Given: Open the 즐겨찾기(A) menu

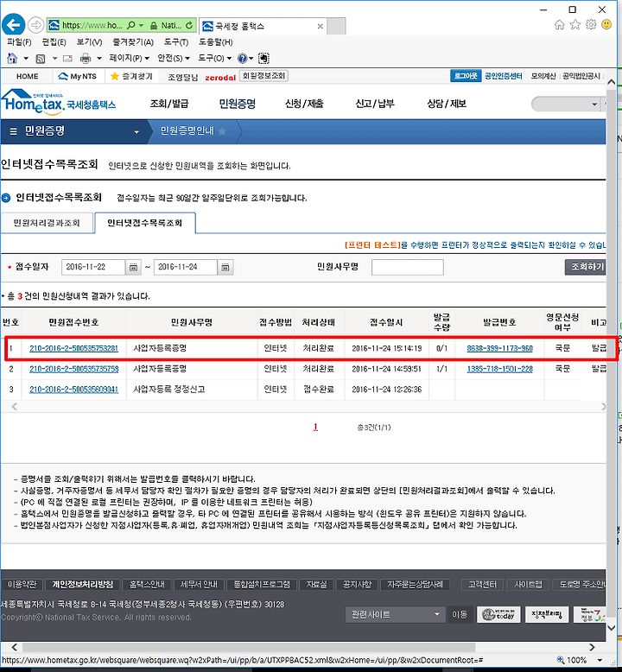Looking at the screenshot, I should (x=133, y=42).
